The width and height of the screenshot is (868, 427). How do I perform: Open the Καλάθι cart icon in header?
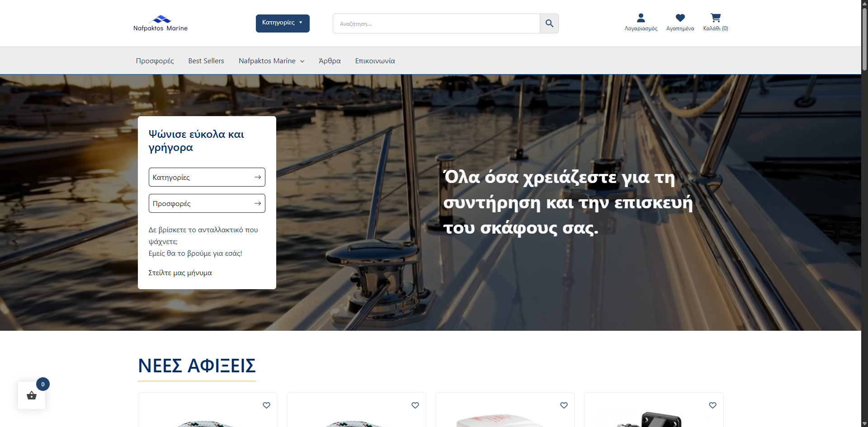(715, 18)
